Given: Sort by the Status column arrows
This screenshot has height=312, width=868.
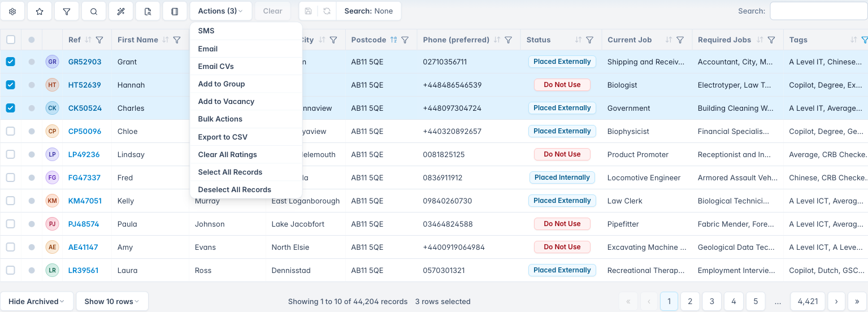Looking at the screenshot, I should (578, 40).
